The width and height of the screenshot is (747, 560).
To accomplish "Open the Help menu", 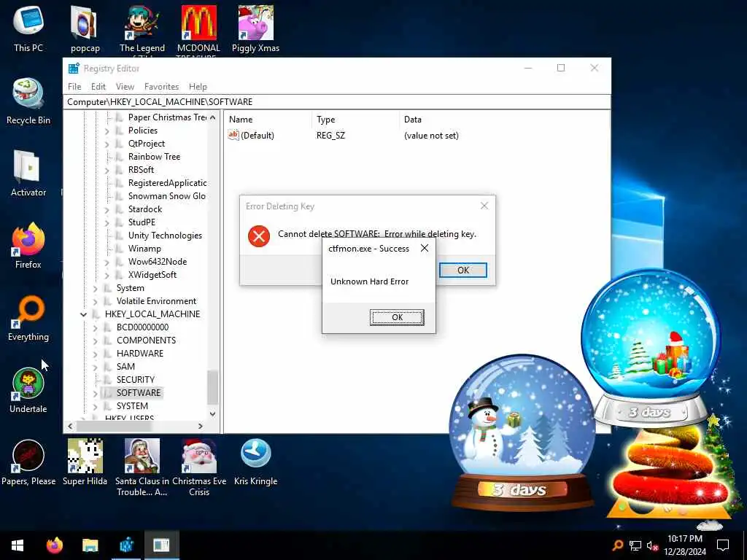I will pos(198,87).
